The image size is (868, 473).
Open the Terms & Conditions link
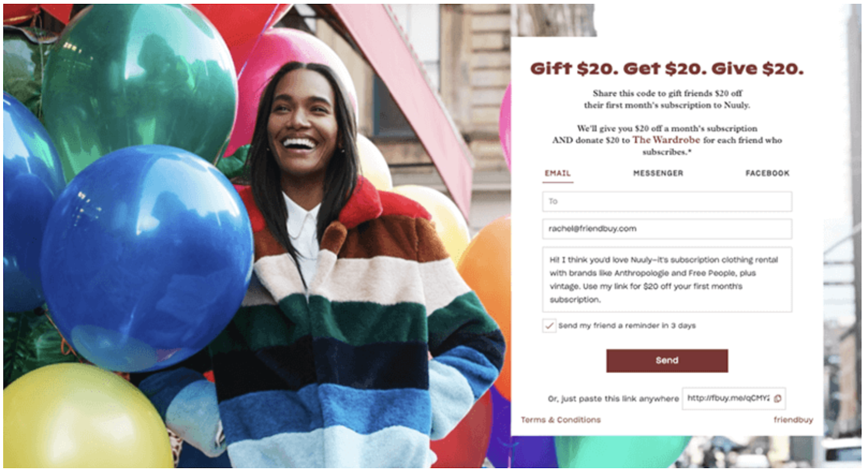[x=560, y=420]
